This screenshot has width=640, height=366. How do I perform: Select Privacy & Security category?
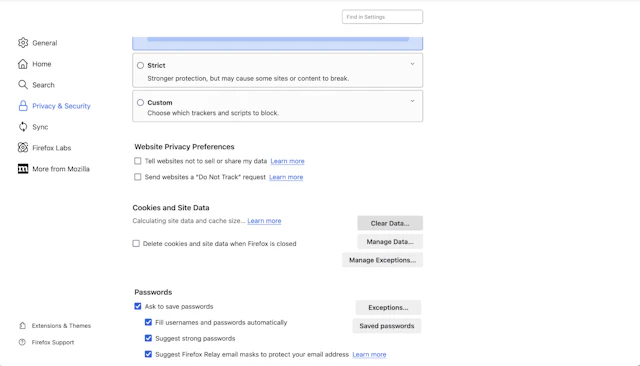coord(61,106)
